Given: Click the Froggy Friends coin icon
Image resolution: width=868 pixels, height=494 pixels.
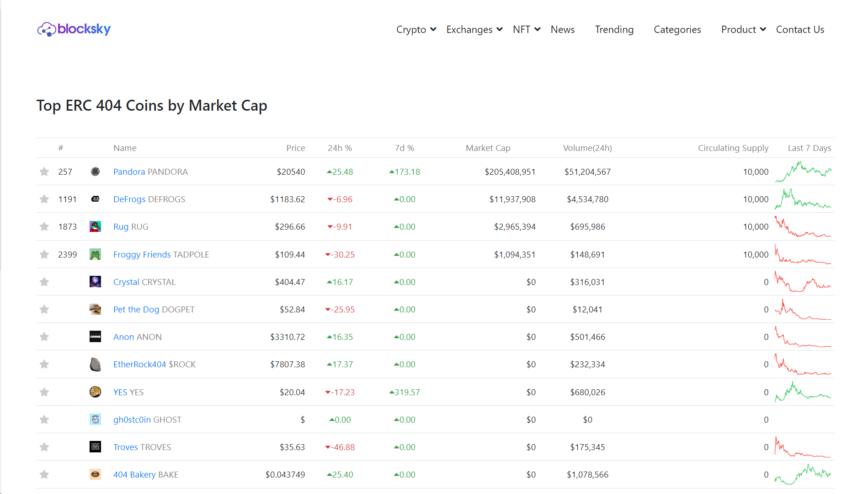Looking at the screenshot, I should click(x=95, y=254).
